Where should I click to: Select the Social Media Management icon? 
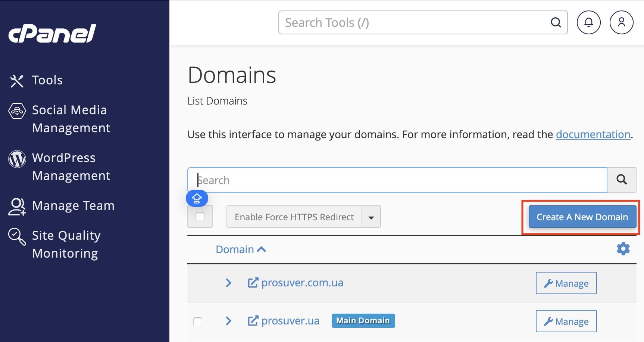(x=16, y=111)
